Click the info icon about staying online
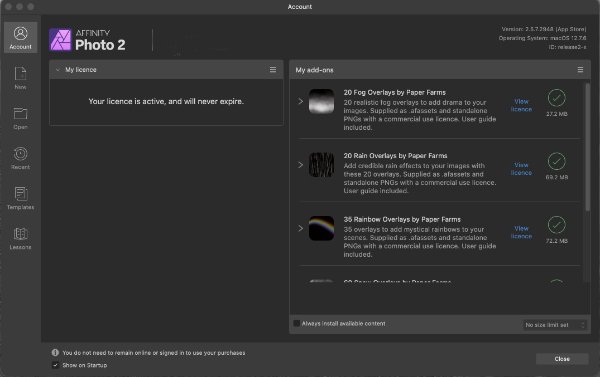The image size is (600, 377). 55,353
